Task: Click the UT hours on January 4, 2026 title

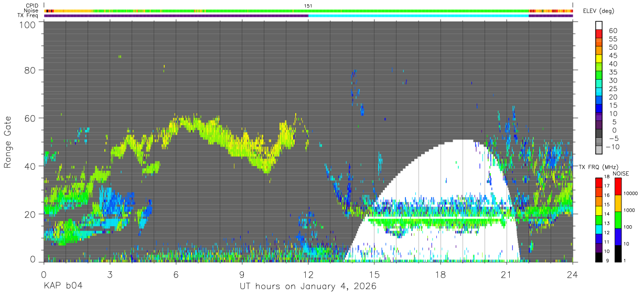Action: coord(308,286)
